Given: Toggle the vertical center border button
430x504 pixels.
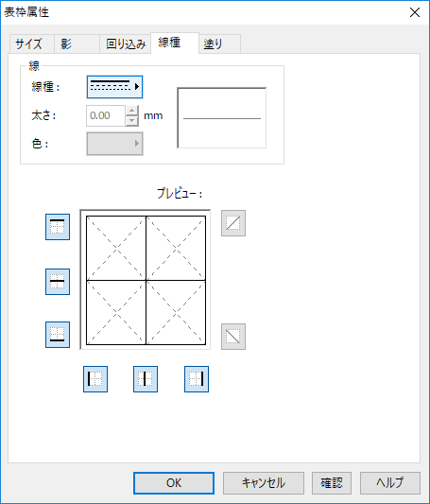Looking at the screenshot, I should pos(146,379).
